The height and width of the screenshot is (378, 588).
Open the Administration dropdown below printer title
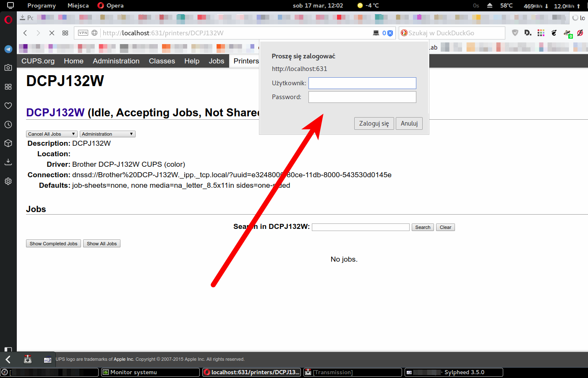(107, 134)
